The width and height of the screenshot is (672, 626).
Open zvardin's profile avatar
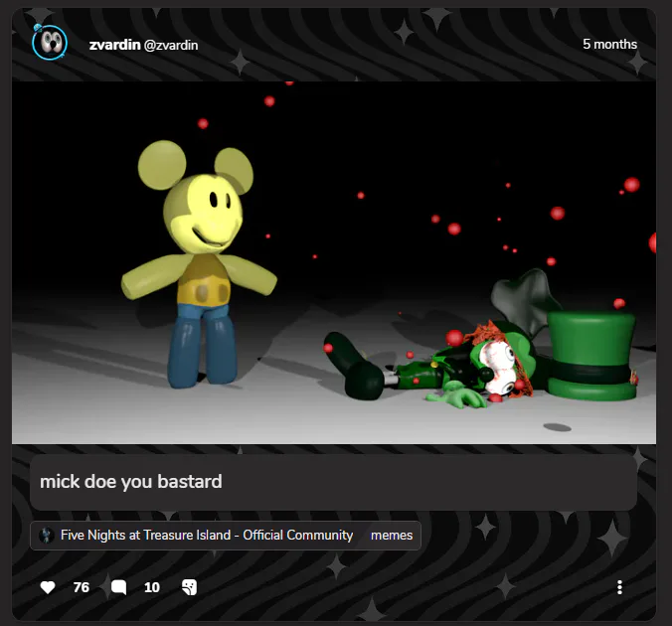(50, 43)
